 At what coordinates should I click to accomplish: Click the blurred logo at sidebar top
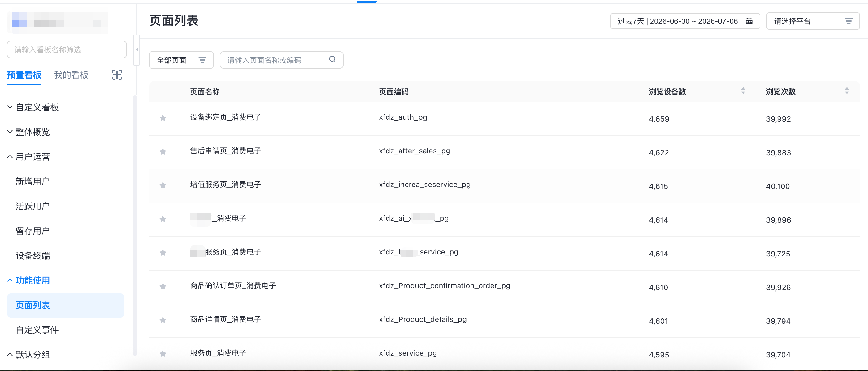pos(58,23)
